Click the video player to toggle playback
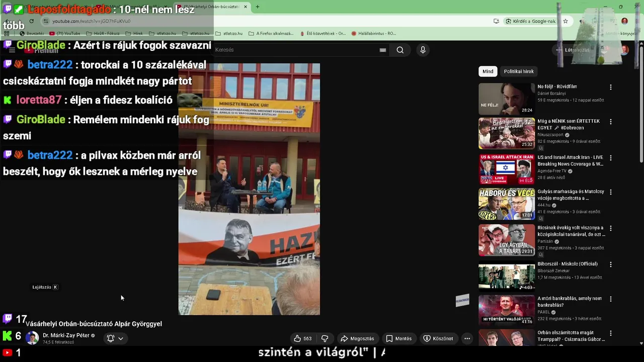 249,189
